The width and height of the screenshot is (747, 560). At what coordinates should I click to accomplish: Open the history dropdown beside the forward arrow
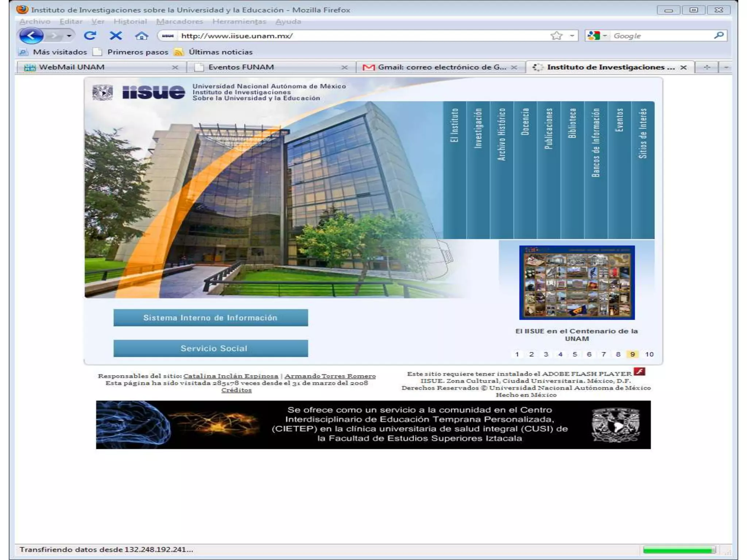point(69,36)
